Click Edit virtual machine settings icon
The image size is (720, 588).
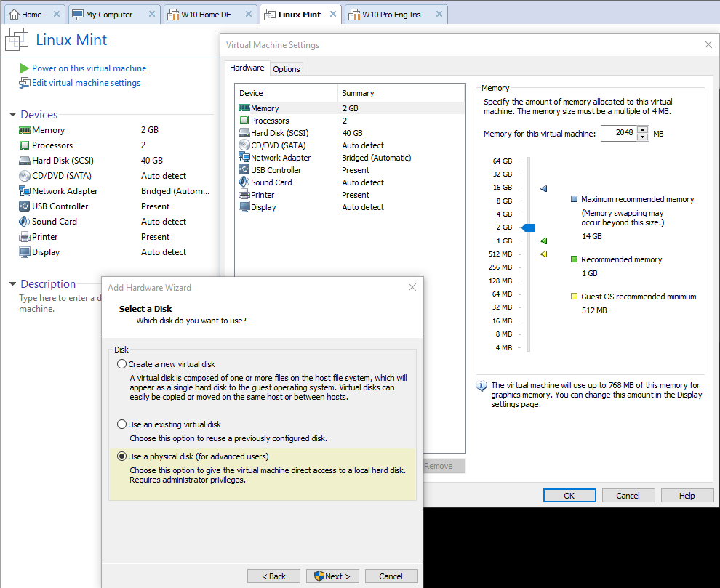click(x=24, y=83)
